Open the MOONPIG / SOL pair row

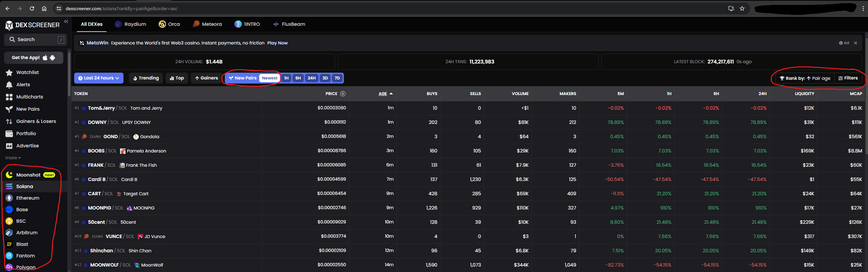click(x=469, y=208)
